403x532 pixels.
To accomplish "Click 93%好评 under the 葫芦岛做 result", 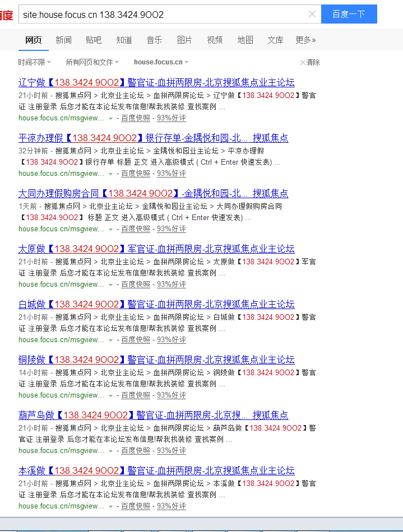I will click(172, 451).
